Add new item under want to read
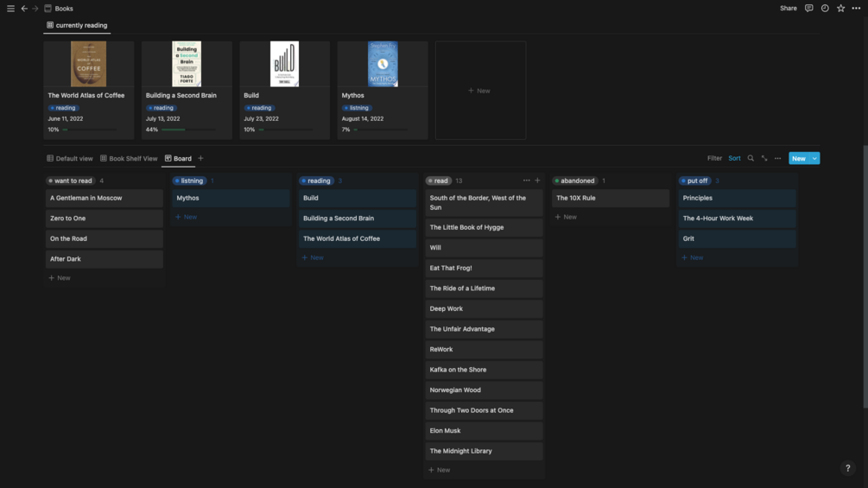The width and height of the screenshot is (868, 488). (x=60, y=278)
